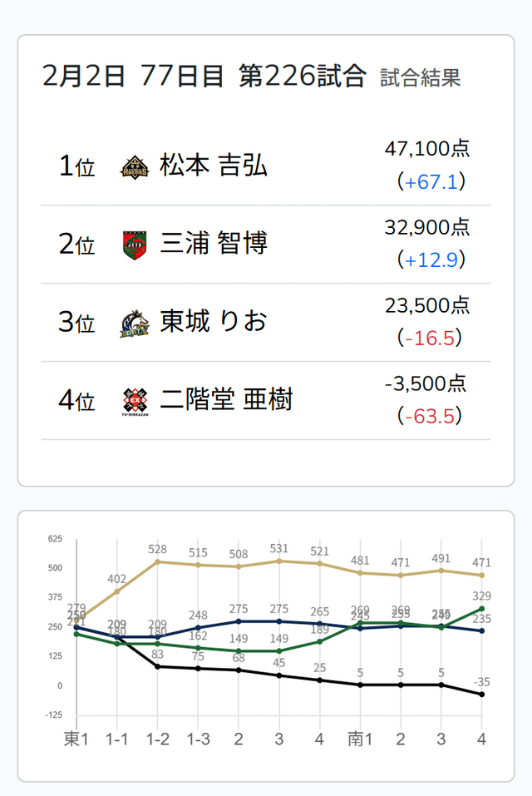Image resolution: width=532 pixels, height=796 pixels.
Task: Click the +12.9 point change value
Action: (x=431, y=260)
